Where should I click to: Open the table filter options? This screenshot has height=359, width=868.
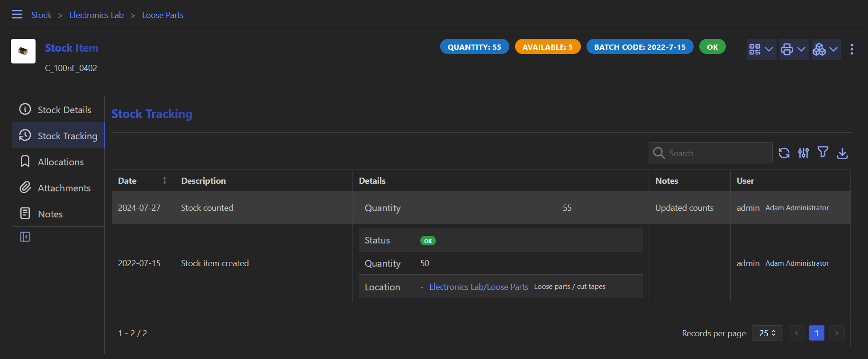point(823,153)
